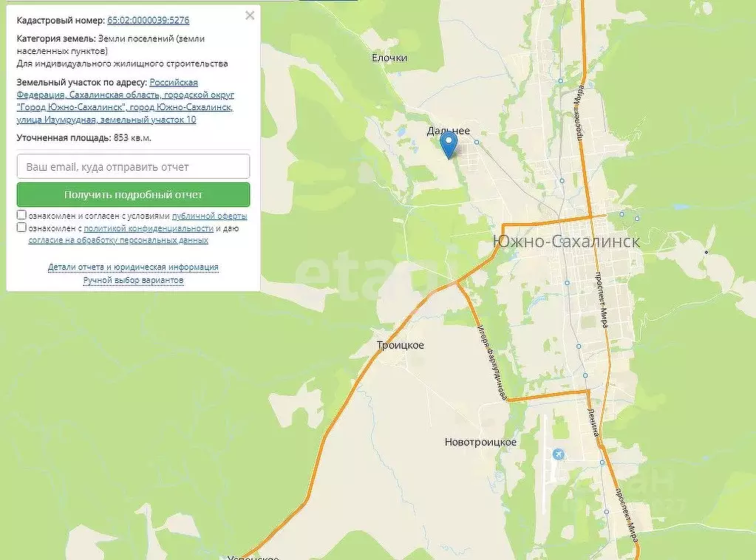This screenshot has width=756, height=560.
Task: Close the cadastral info popup
Action: pyautogui.click(x=250, y=16)
